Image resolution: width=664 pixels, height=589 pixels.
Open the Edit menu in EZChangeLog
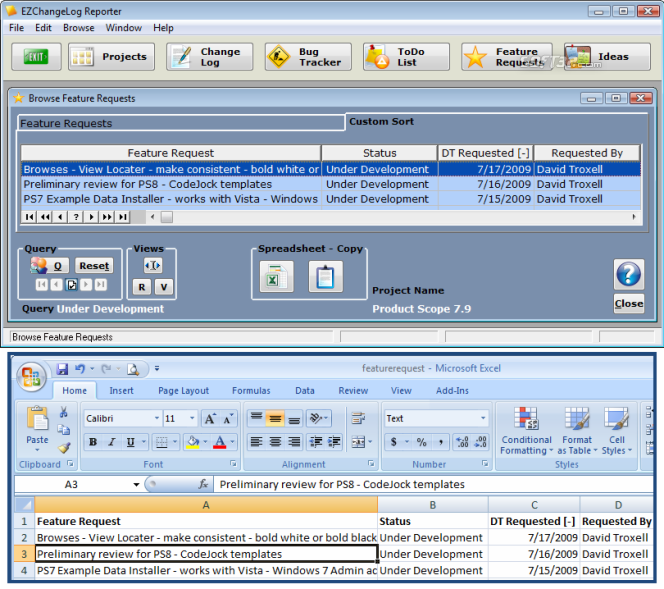point(43,28)
